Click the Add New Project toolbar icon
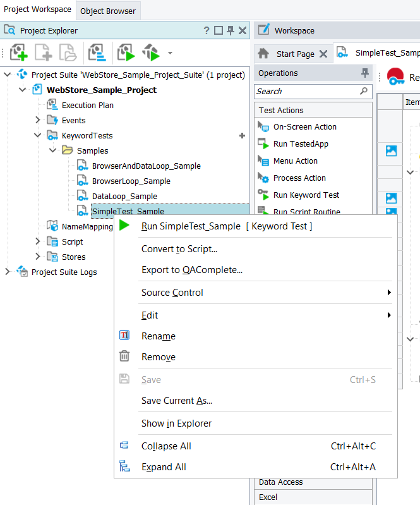The width and height of the screenshot is (420, 505). click(x=19, y=52)
